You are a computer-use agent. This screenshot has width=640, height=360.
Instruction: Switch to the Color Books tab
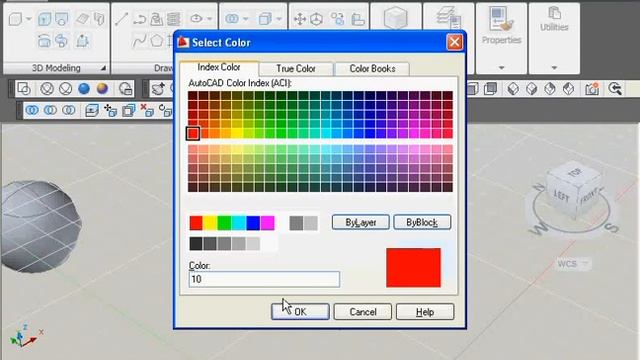(372, 69)
